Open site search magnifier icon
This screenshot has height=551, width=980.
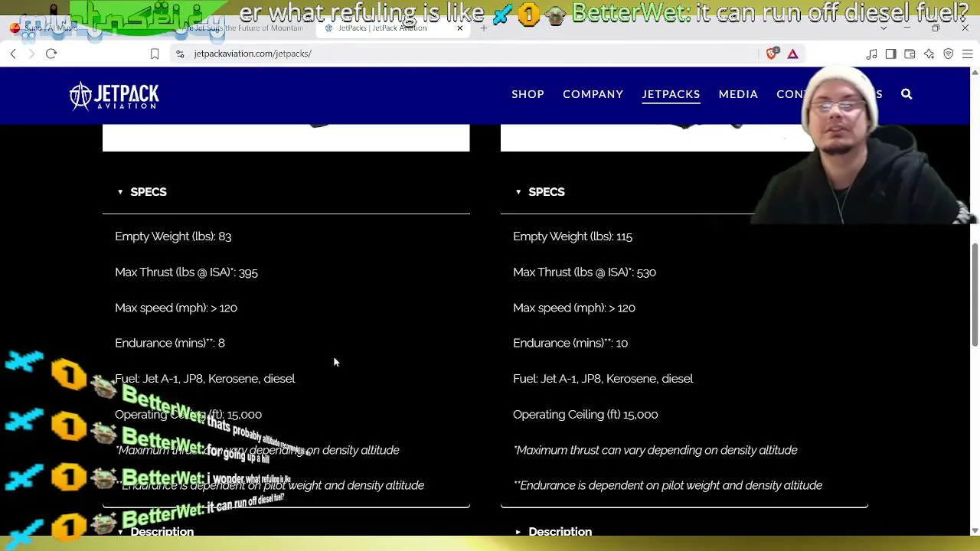906,94
